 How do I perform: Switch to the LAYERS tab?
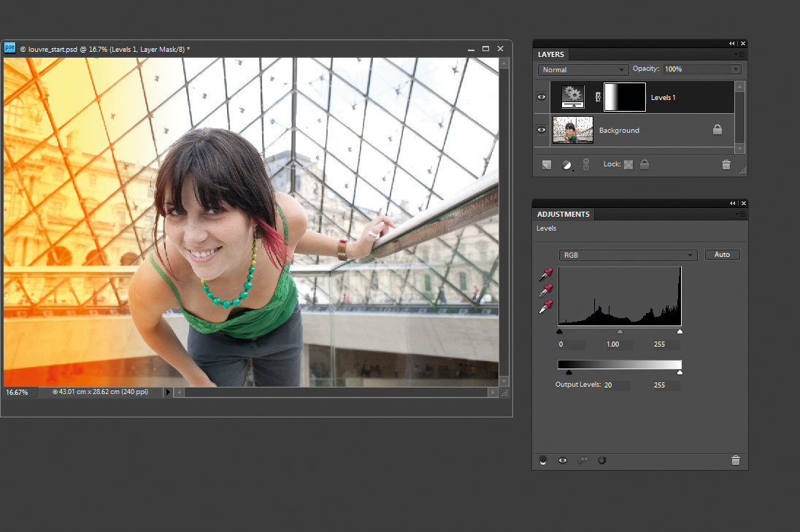[551, 54]
